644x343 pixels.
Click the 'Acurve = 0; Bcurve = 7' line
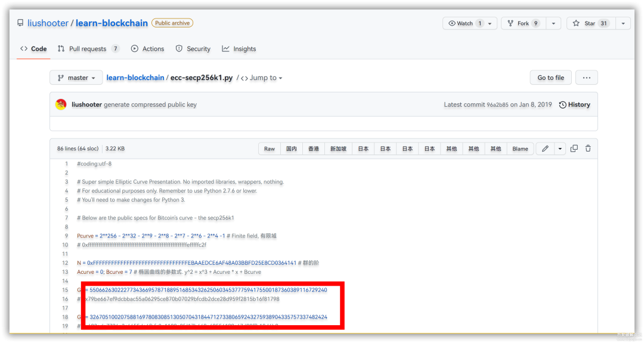pos(169,272)
